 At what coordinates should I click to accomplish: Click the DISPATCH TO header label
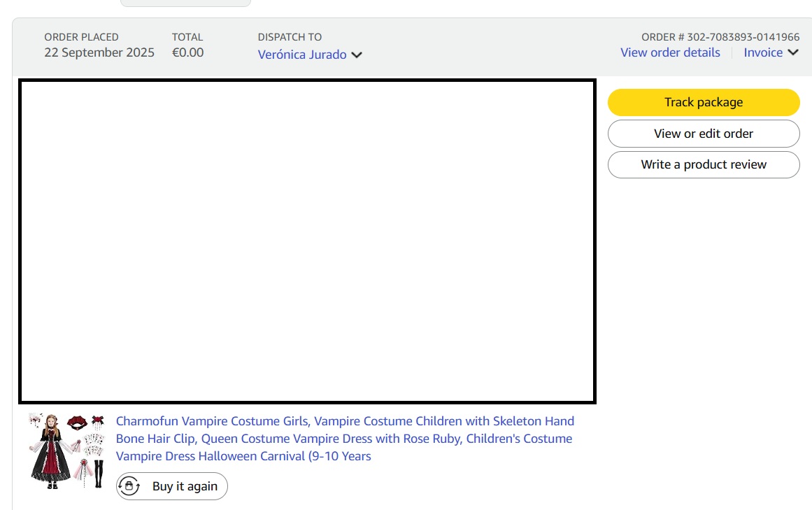point(290,37)
